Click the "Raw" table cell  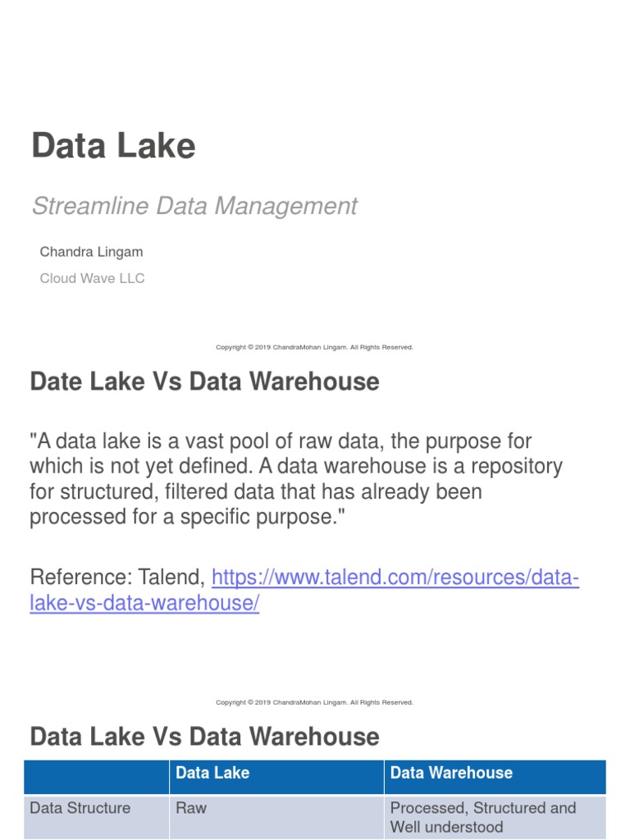pyautogui.click(x=191, y=808)
